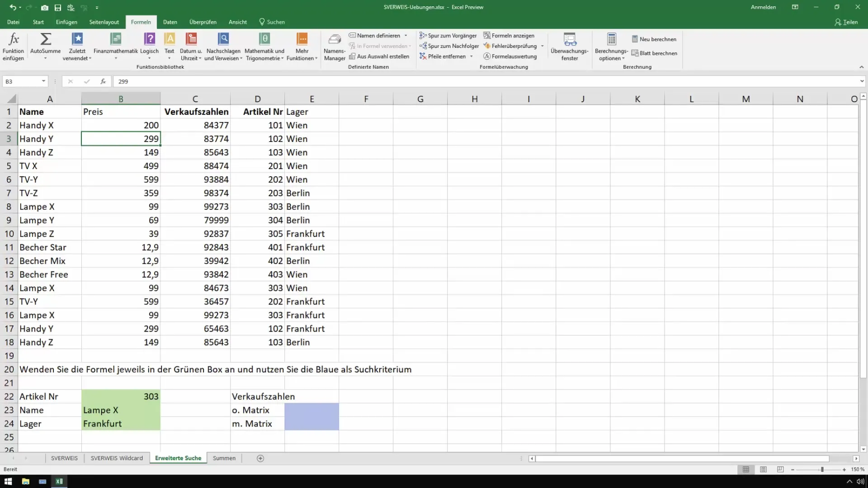Open Customize Quick Access Toolbar dropdown
The width and height of the screenshot is (868, 488).
97,8
